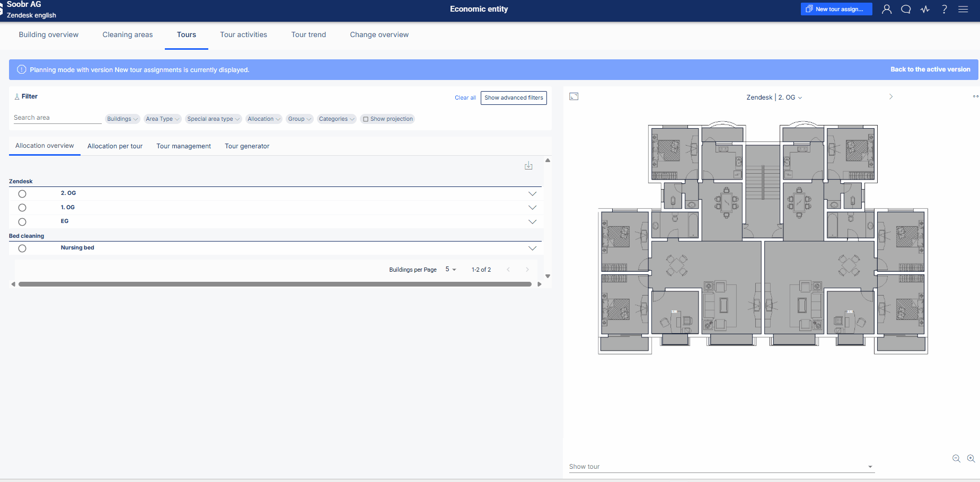Open the user profile icon

pos(887,9)
